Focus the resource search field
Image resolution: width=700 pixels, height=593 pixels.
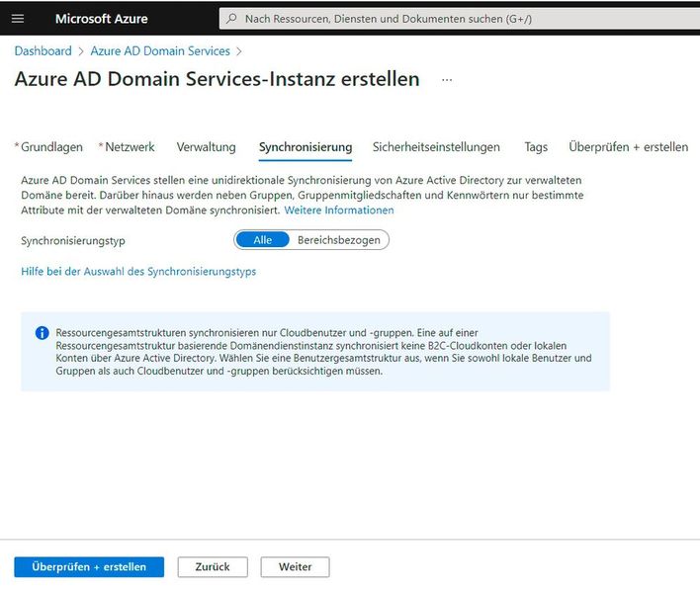tap(460, 19)
